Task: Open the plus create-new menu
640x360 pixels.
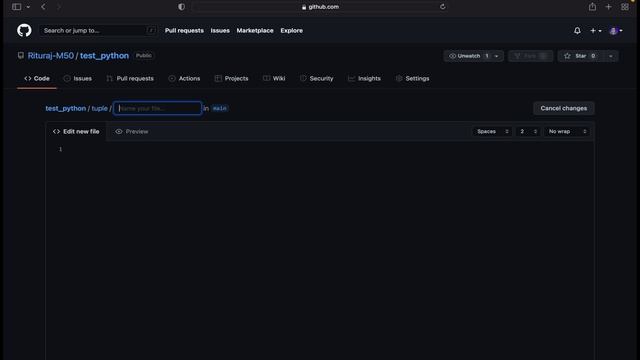Action: (x=596, y=31)
